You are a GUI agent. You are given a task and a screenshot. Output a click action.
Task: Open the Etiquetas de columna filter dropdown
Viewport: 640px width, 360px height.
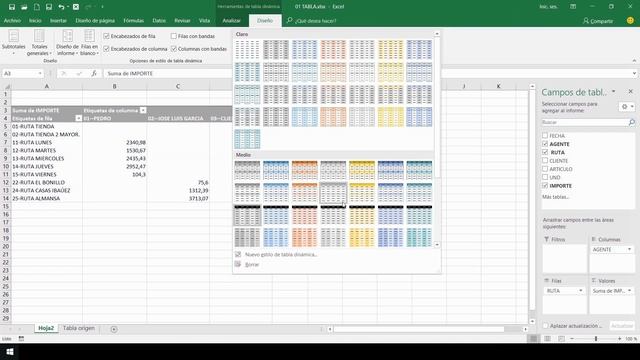click(x=143, y=110)
